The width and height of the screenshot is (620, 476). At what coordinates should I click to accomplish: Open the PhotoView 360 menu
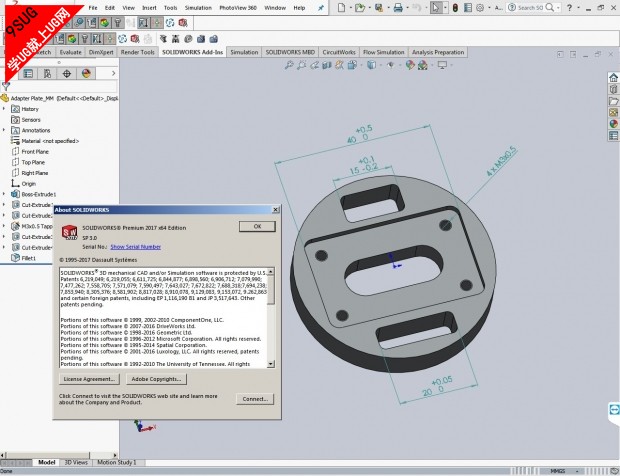coord(238,8)
